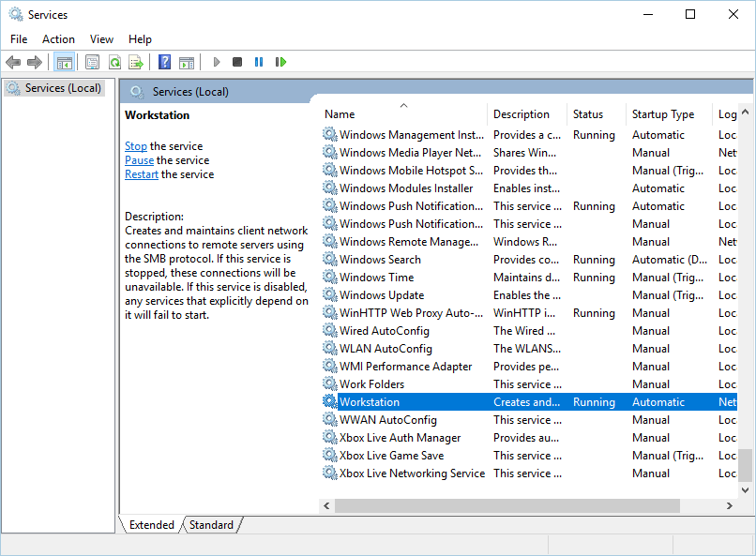This screenshot has height=556, width=756.
Task: Click the Export List toolbar icon
Action: point(136,62)
